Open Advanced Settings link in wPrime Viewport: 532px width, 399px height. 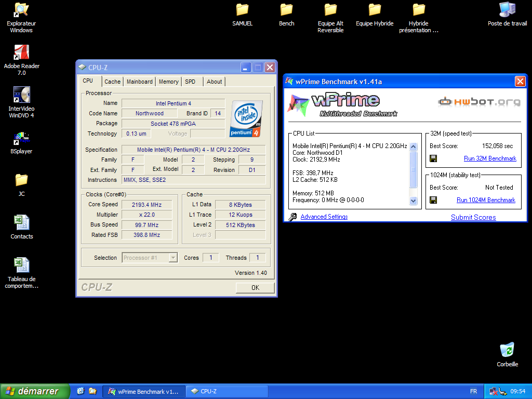324,217
